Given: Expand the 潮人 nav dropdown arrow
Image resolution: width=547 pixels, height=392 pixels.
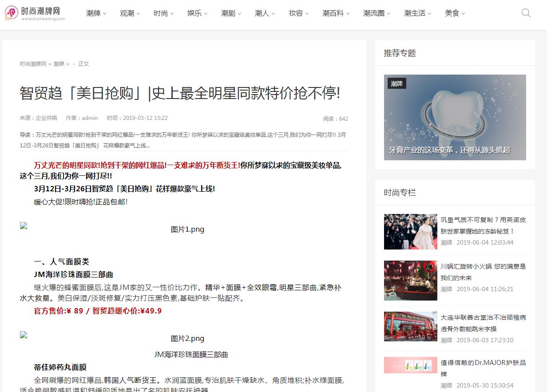Looking at the screenshot, I should click(x=273, y=14).
